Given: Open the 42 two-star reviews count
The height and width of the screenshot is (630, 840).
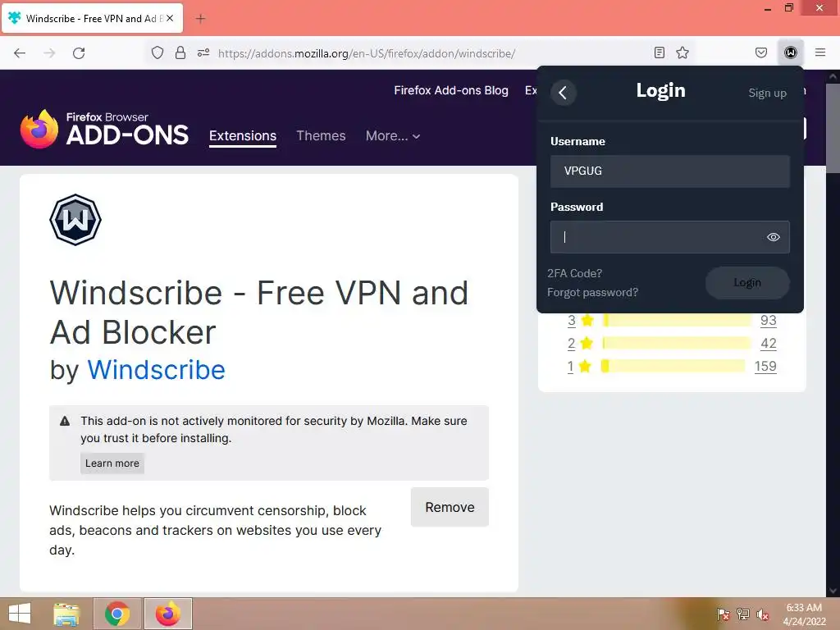Looking at the screenshot, I should [x=768, y=344].
